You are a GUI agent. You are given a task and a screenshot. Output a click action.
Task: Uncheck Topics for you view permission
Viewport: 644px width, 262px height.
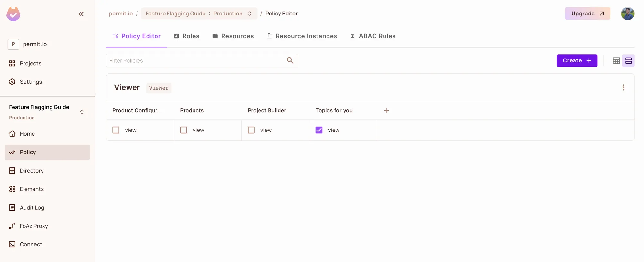pos(319,130)
